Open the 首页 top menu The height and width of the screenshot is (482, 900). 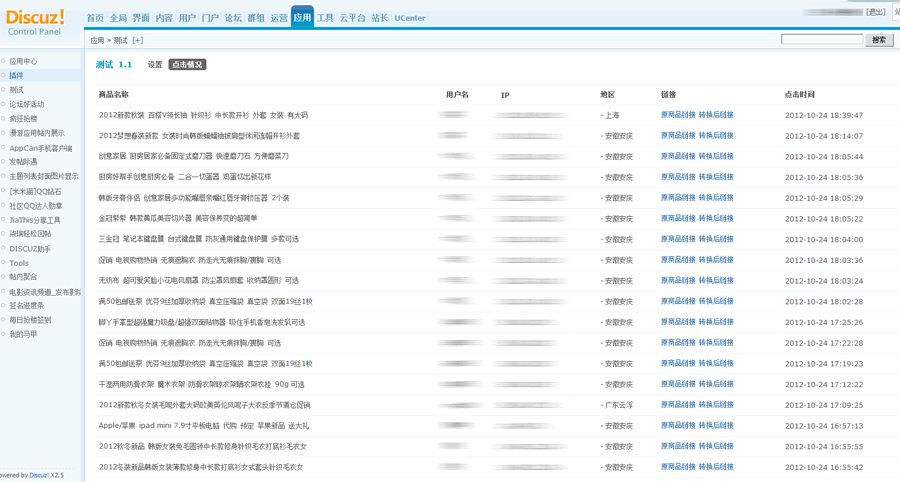(x=95, y=18)
